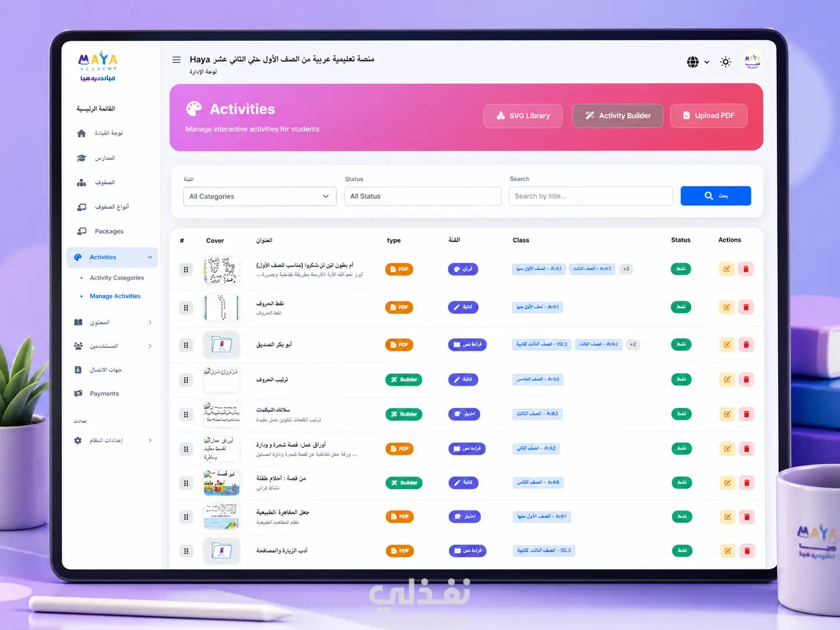840x630 pixels.
Task: Open لوحة القيادة in the sidebar
Action: pos(109,133)
